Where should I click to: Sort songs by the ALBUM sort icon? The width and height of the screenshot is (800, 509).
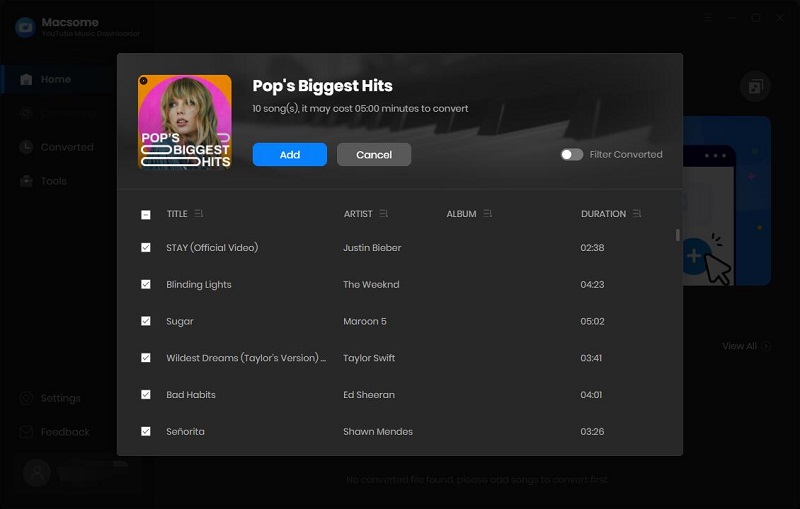[x=487, y=214]
